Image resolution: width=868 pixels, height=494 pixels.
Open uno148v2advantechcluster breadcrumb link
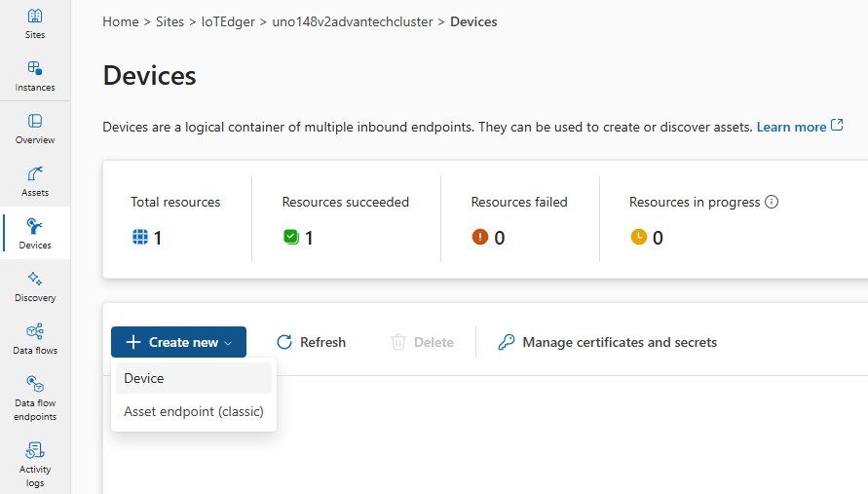tap(353, 21)
